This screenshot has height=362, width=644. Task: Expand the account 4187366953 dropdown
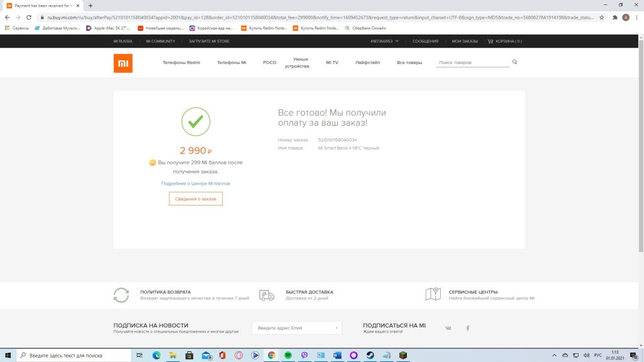click(384, 41)
